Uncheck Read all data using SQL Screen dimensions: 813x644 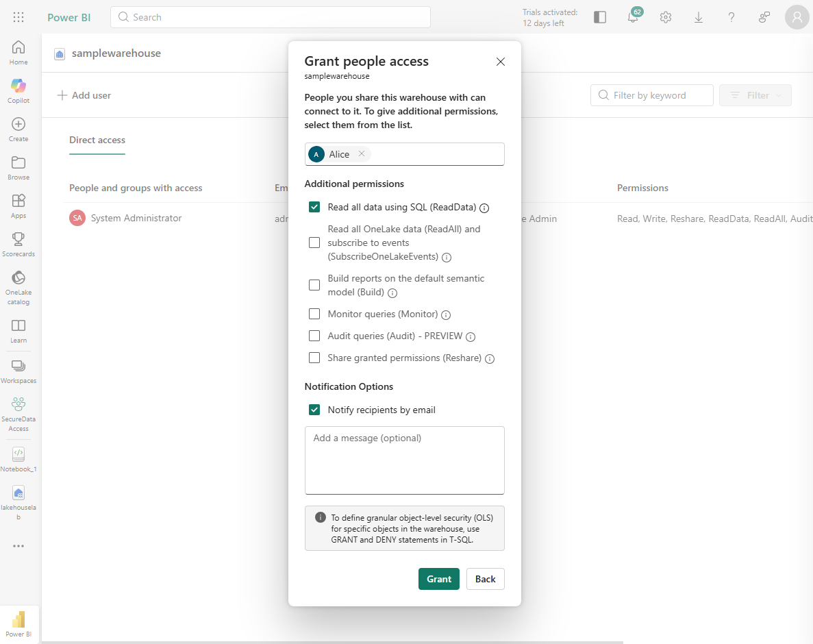click(x=314, y=207)
